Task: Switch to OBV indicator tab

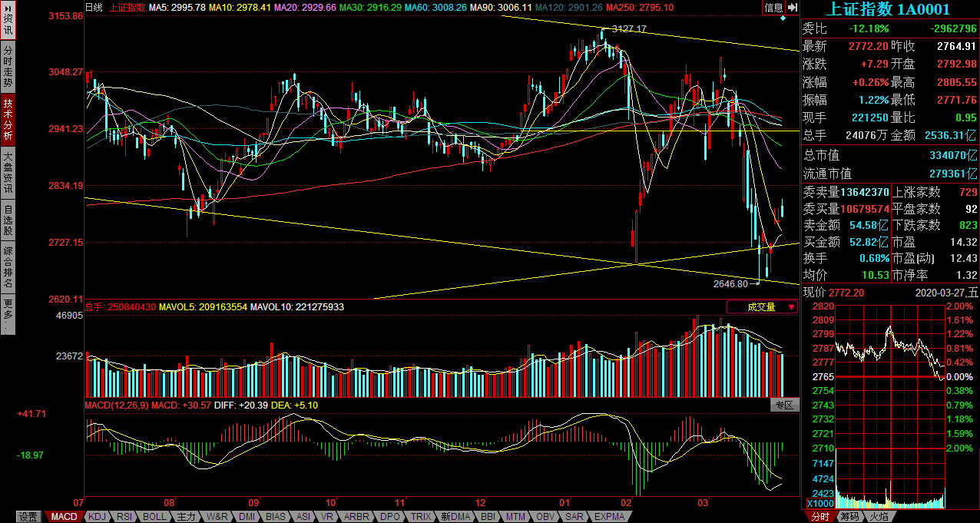Action: [x=546, y=517]
